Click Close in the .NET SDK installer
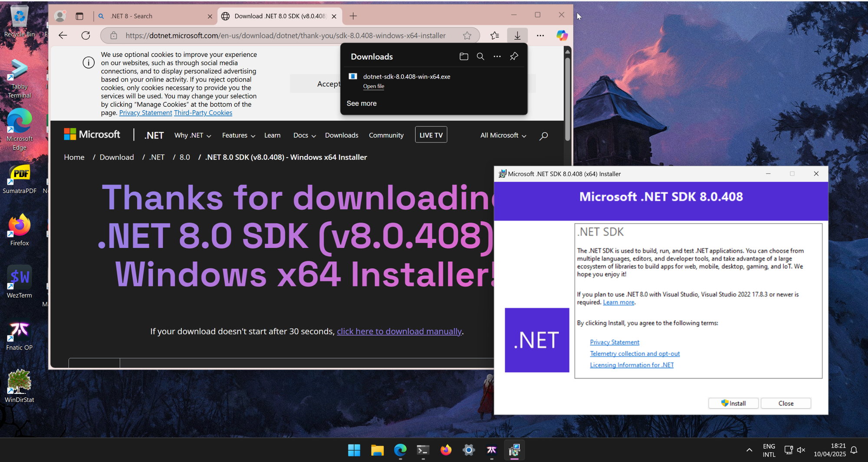Screen dimensions: 868x462 (x=786, y=403)
